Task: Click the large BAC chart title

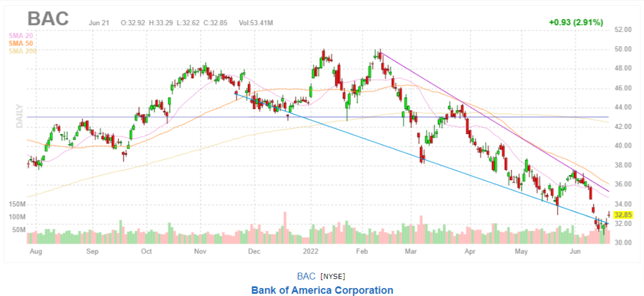Action: (48, 19)
